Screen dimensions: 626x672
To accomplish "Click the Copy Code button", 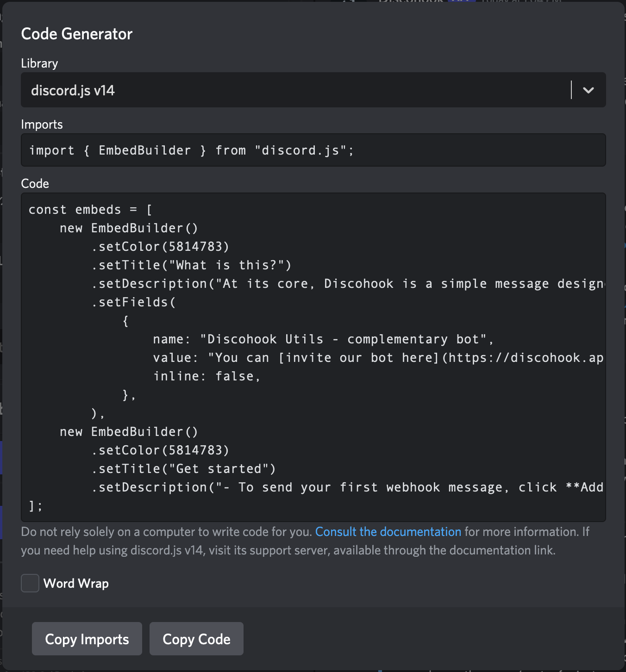I will pyautogui.click(x=196, y=639).
